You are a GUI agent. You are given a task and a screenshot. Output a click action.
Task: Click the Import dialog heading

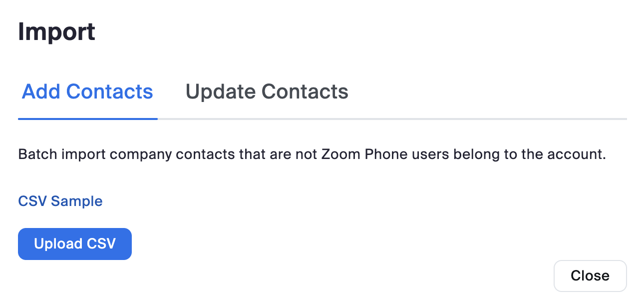56,32
